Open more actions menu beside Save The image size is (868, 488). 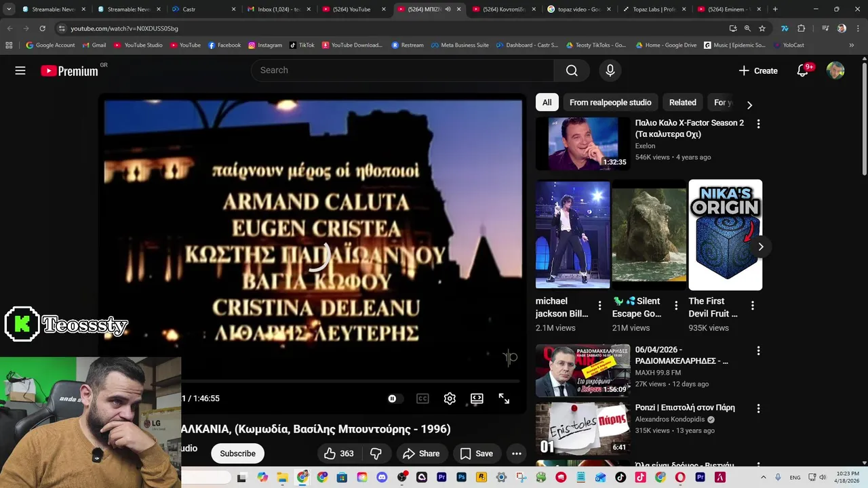[517, 453]
